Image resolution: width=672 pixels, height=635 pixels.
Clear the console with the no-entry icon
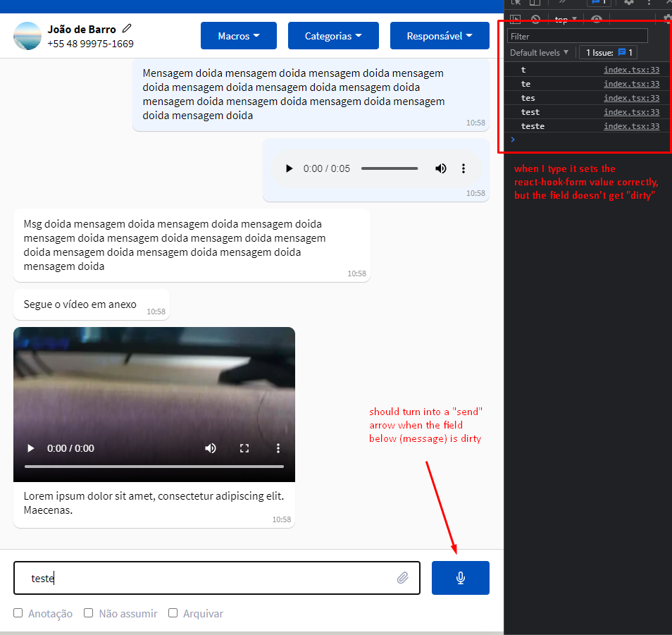[535, 19]
